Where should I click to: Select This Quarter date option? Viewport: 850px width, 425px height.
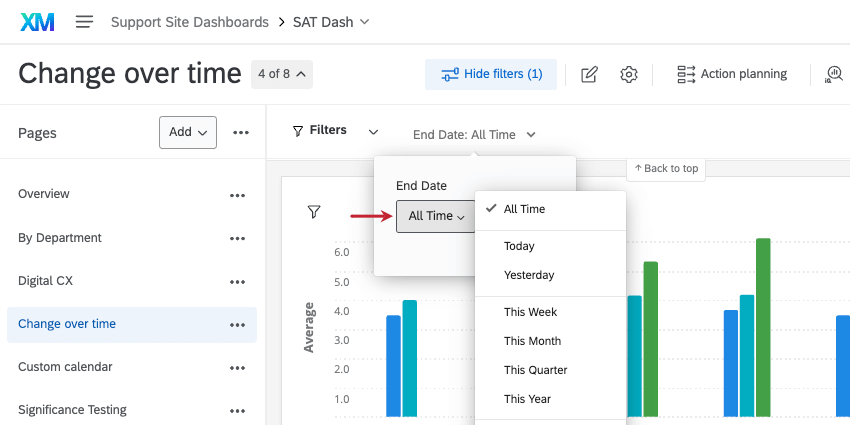pyautogui.click(x=535, y=370)
